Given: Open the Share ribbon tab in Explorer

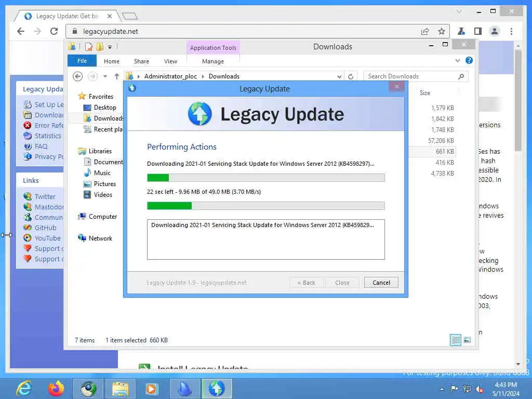Looking at the screenshot, I should pos(141,61).
